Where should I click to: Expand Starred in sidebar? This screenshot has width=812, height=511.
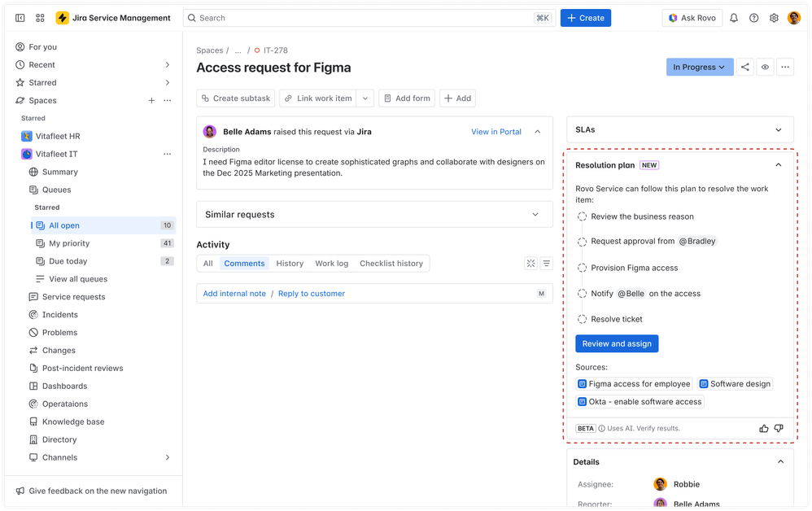(168, 82)
